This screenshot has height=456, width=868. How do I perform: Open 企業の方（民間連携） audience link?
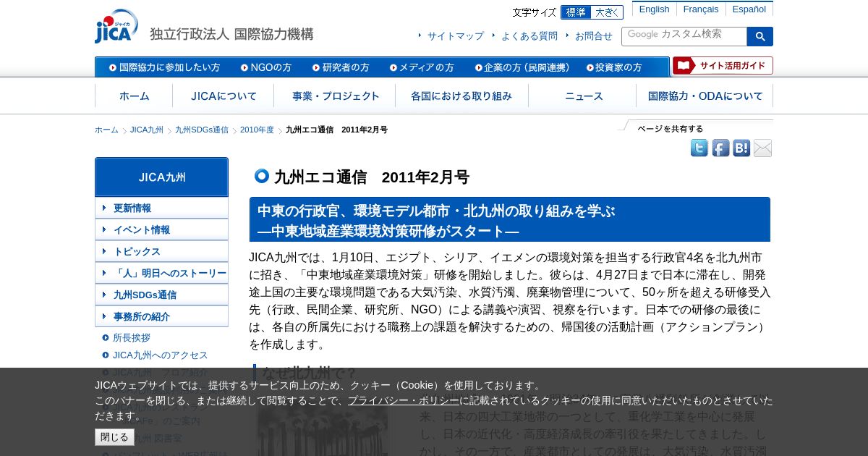coord(522,67)
